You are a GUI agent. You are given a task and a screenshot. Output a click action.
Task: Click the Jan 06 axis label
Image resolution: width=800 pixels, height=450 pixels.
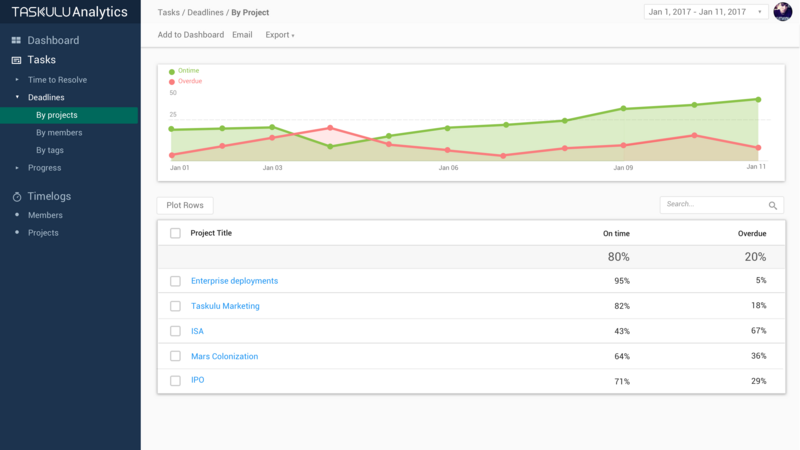(x=448, y=168)
